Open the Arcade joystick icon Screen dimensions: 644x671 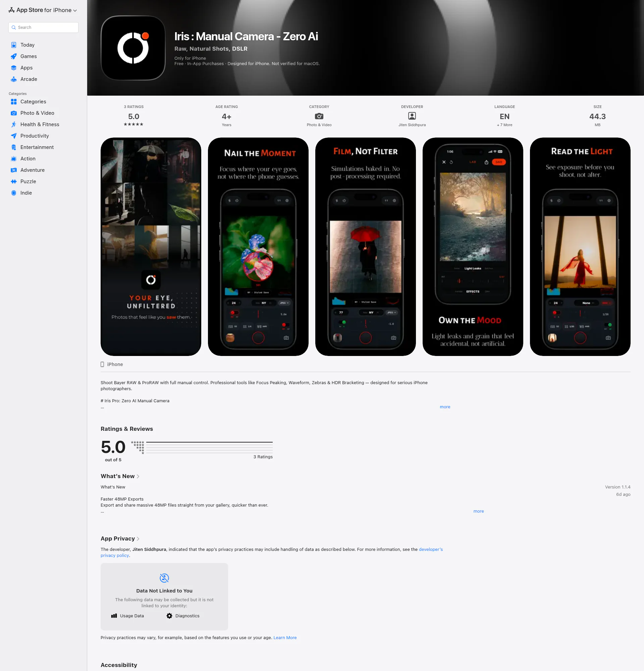[x=14, y=79]
